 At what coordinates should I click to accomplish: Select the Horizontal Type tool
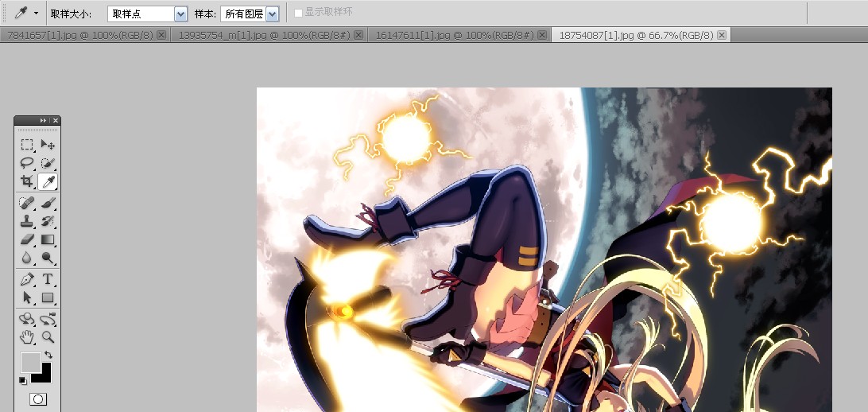pyautogui.click(x=48, y=279)
